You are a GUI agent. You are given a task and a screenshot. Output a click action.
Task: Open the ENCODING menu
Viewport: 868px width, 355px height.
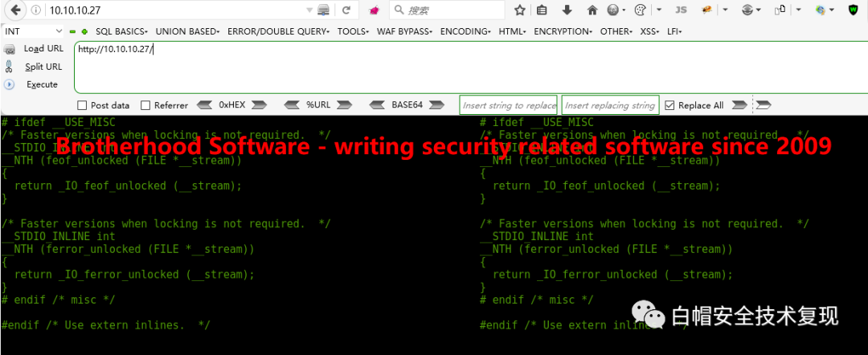(x=465, y=31)
